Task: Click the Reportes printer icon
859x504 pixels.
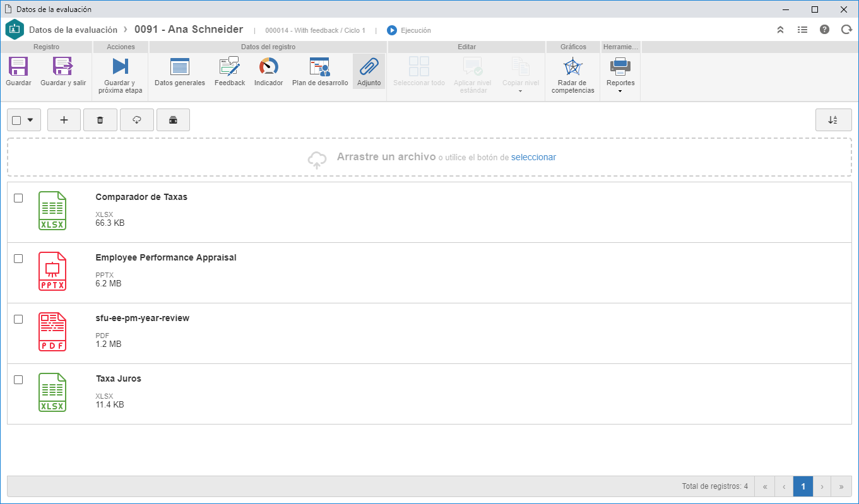Action: point(620,66)
